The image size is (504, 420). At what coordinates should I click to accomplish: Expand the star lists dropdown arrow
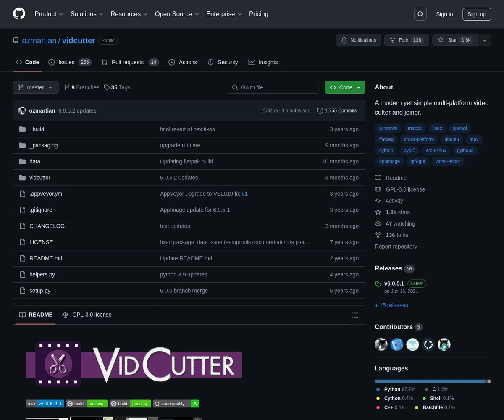[485, 40]
